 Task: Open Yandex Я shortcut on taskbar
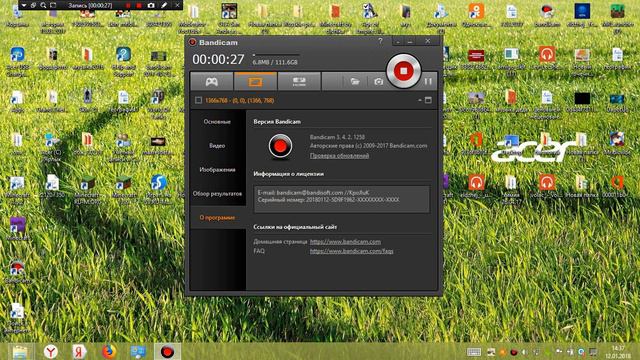pos(79,352)
